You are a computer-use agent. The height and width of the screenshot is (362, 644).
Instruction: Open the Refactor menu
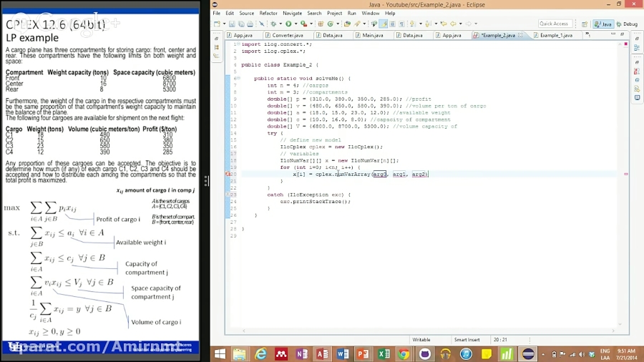268,13
